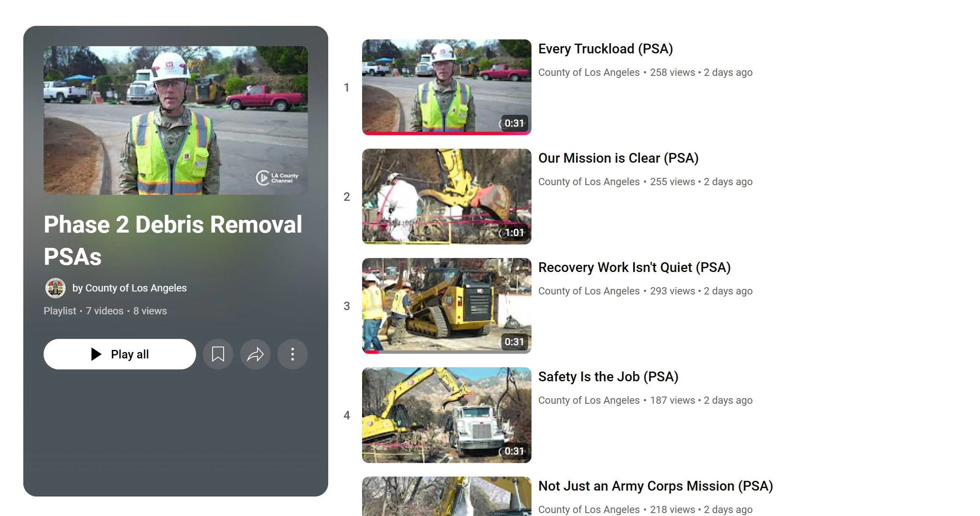Open the channel name under Safety Is the Job
The image size is (980, 516).
pos(589,401)
